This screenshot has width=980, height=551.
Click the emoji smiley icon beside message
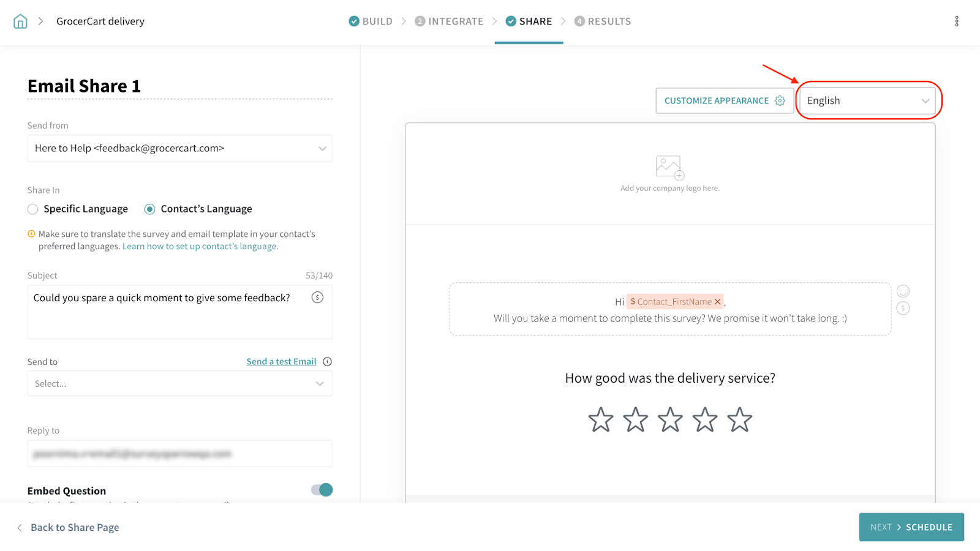pos(903,291)
